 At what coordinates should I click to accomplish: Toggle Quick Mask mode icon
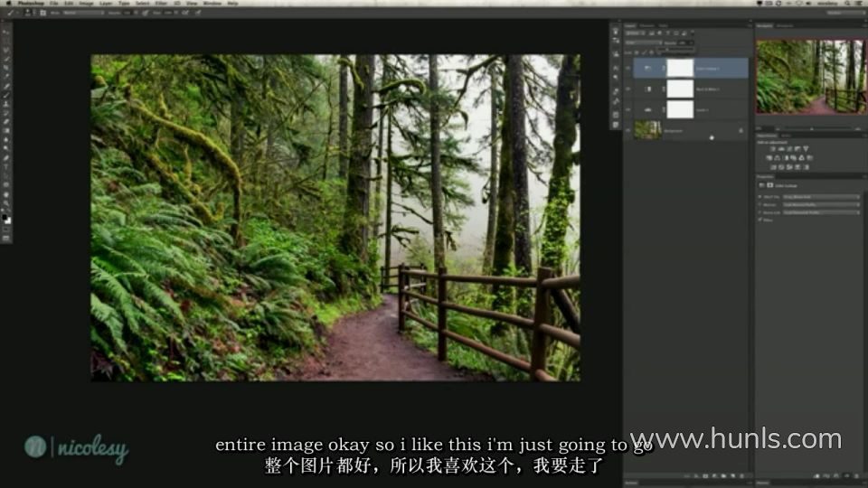coord(6,229)
